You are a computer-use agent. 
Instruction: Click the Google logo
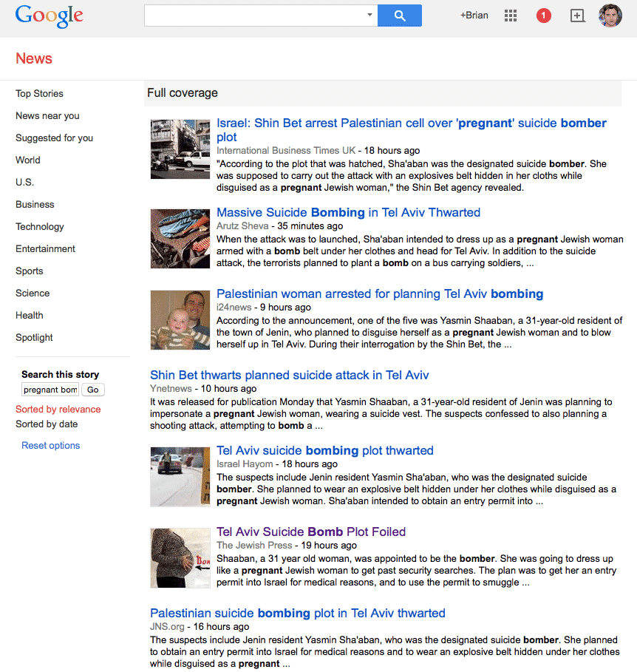(x=50, y=16)
